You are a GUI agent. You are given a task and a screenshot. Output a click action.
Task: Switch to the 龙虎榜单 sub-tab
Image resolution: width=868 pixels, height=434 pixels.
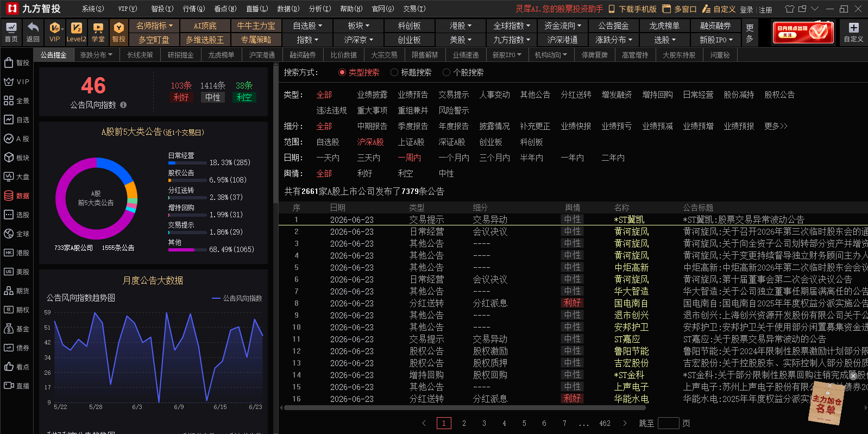click(221, 55)
